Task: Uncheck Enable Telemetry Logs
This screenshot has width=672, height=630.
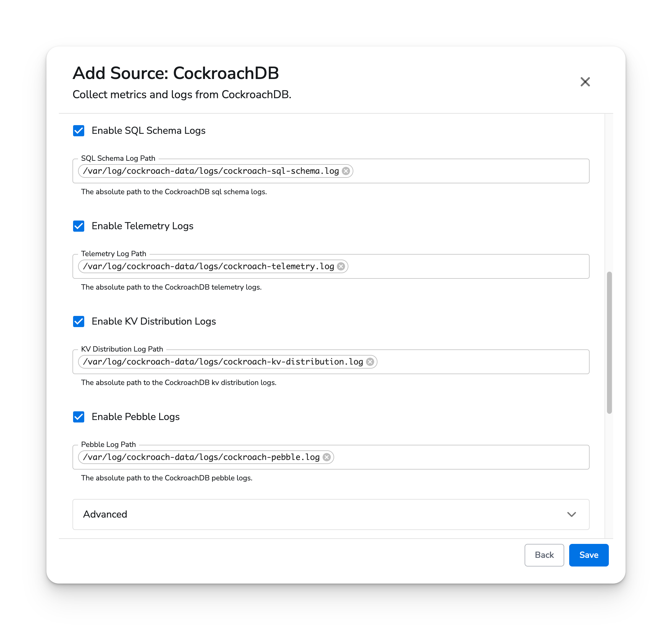Action: point(79,226)
